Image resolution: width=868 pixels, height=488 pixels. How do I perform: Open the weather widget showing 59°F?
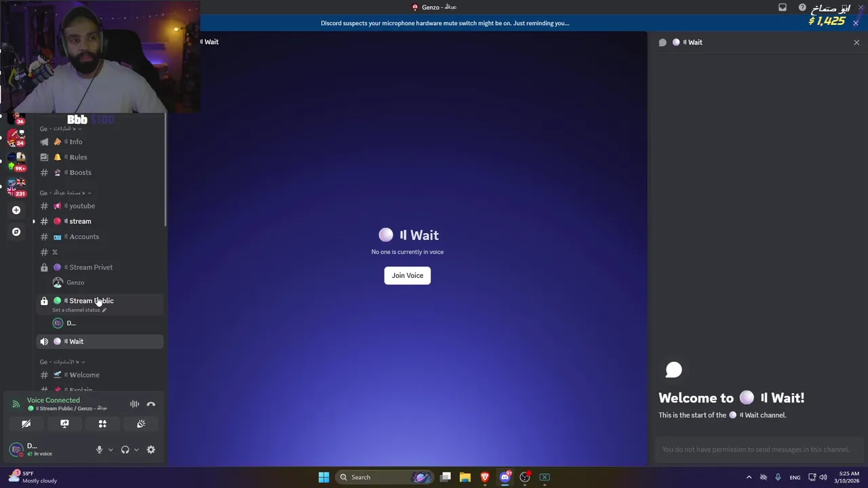click(33, 477)
